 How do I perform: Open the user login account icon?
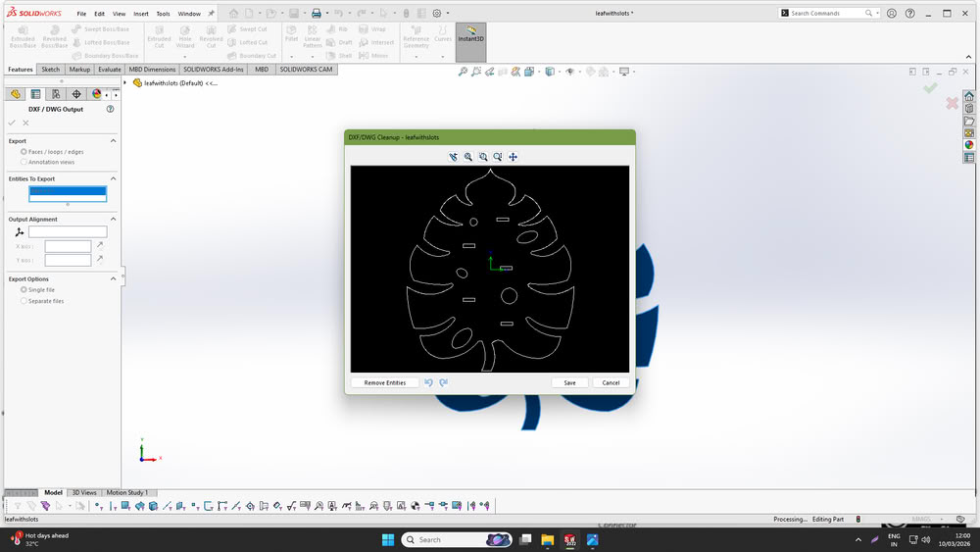[892, 13]
